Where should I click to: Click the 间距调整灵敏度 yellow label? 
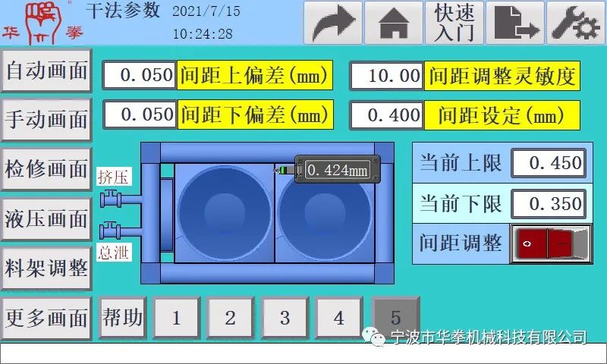(502, 76)
